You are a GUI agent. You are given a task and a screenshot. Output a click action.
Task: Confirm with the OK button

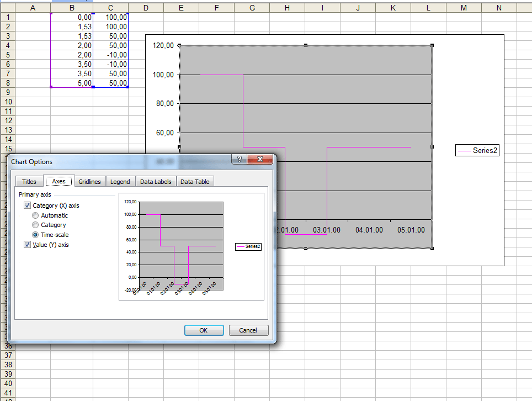pos(203,330)
